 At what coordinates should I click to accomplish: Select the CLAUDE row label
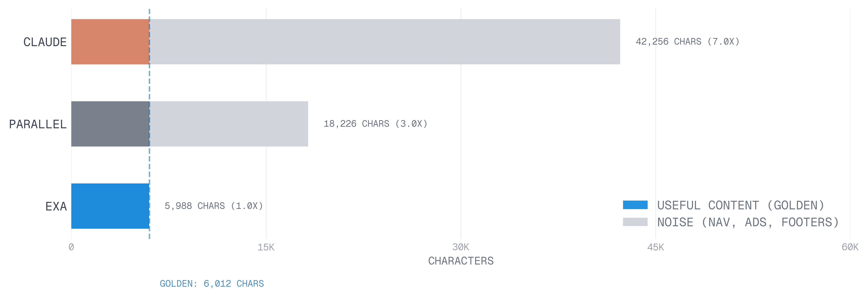[x=45, y=42]
